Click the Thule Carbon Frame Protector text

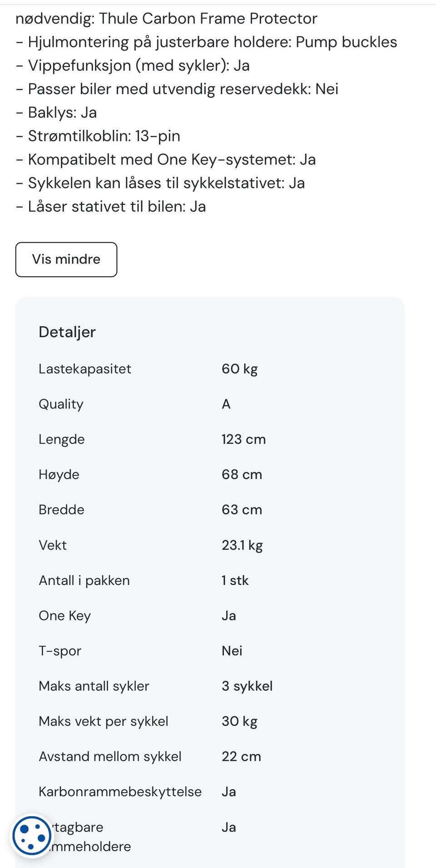click(x=208, y=19)
